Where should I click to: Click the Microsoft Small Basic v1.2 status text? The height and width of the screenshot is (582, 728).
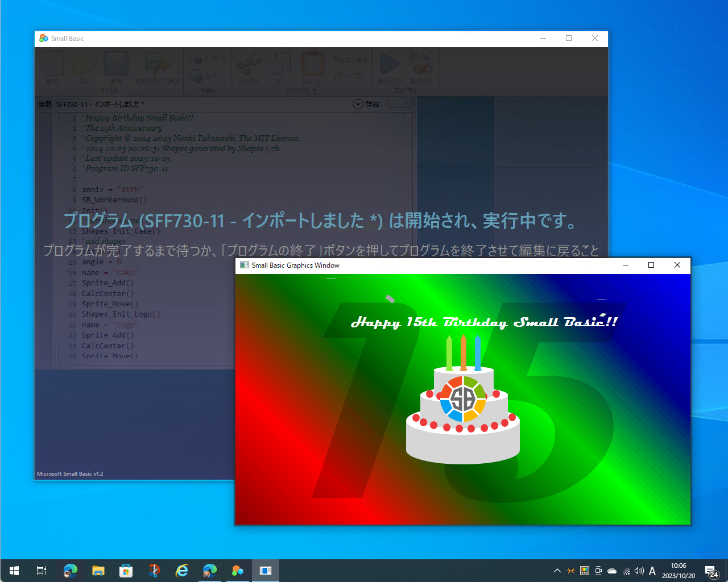coord(70,473)
